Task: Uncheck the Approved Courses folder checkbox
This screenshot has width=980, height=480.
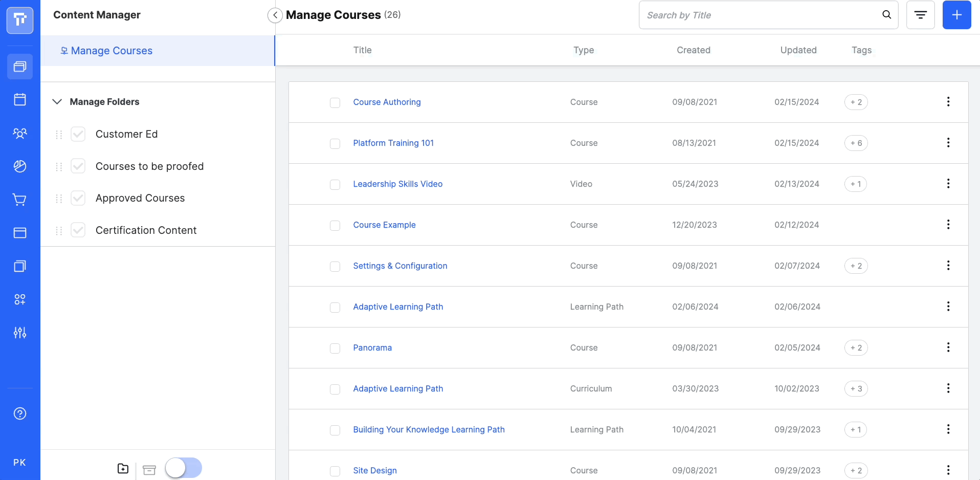Action: coord(78,198)
